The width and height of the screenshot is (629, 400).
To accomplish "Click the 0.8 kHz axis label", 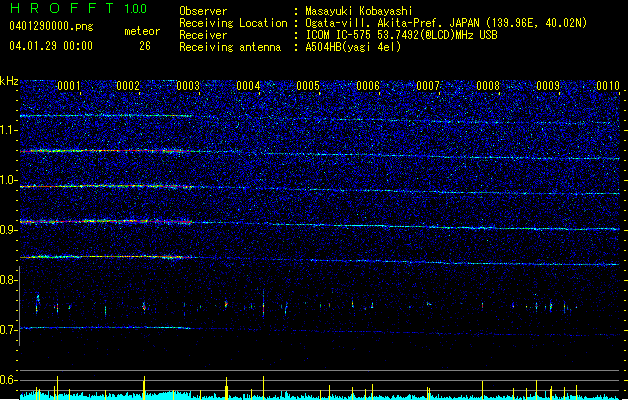I will [9, 280].
